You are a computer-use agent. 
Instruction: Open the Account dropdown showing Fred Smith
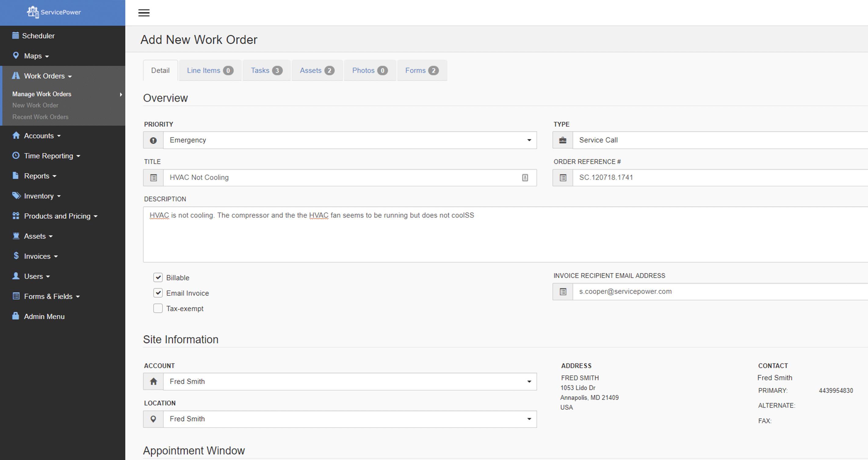pos(350,382)
